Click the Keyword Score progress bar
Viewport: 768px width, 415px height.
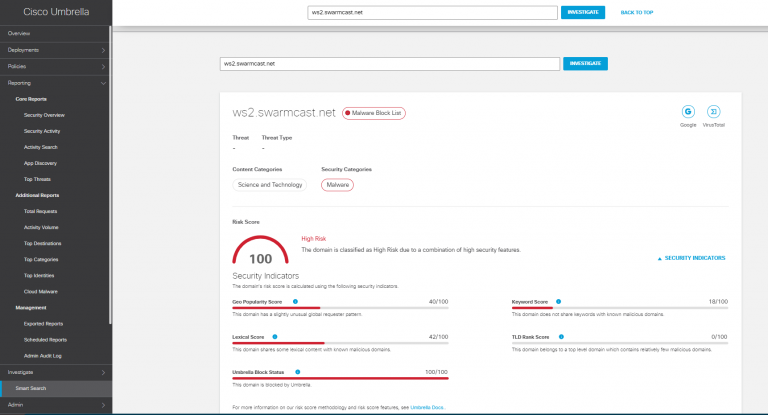(620, 308)
